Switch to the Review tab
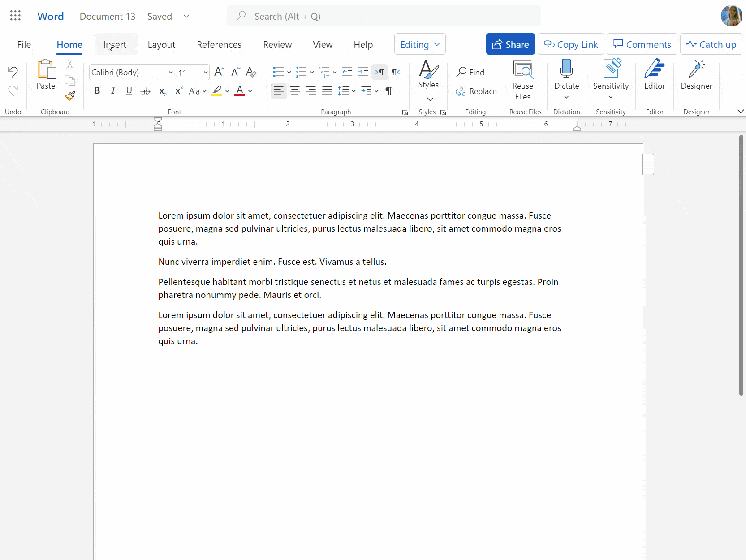 coord(277,44)
